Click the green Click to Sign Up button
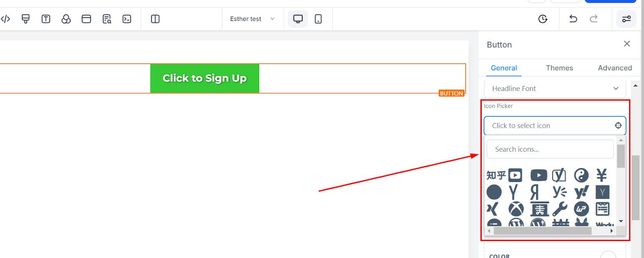The image size is (644, 258). click(x=204, y=78)
